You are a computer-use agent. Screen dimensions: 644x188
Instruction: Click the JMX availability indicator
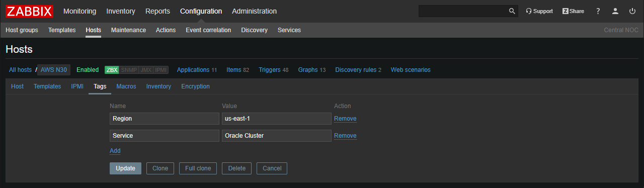pos(146,70)
